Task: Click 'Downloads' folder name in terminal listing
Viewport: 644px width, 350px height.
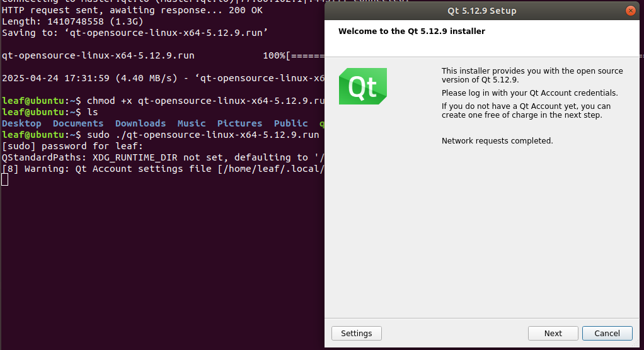Action: (141, 123)
